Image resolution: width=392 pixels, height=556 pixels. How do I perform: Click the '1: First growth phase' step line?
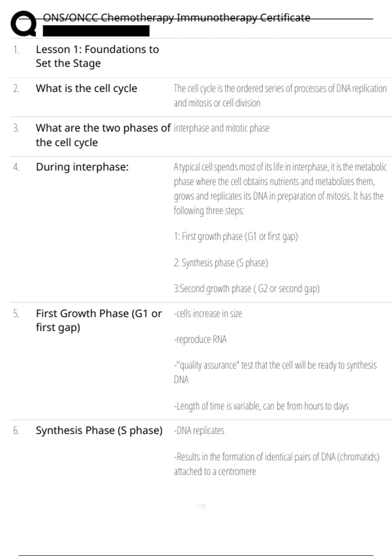[x=236, y=236]
